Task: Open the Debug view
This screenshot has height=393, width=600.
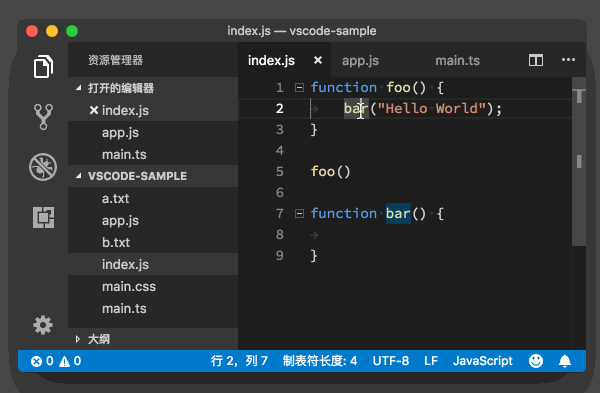Action: [x=43, y=167]
